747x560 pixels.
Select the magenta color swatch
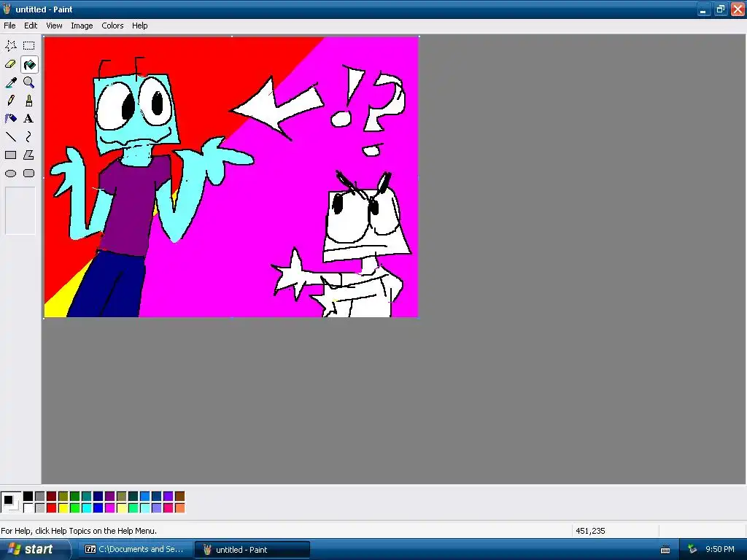[110, 508]
